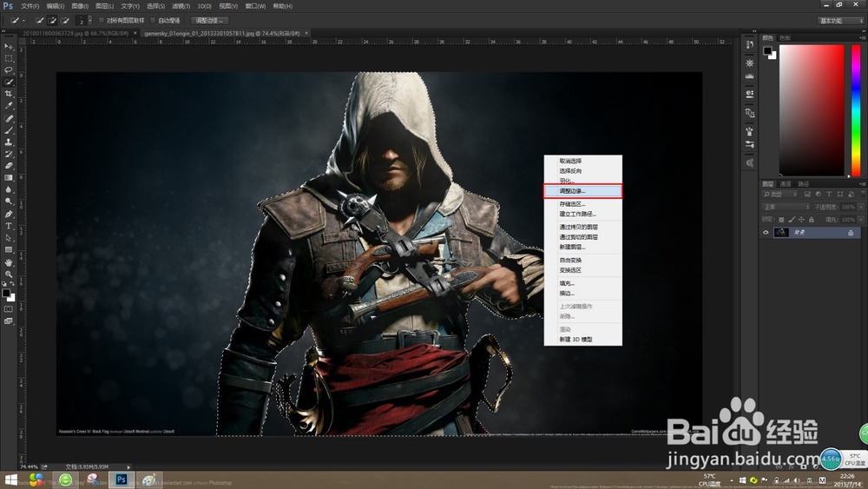Switch to the 路径 tab
This screenshot has width=868, height=489.
click(804, 184)
